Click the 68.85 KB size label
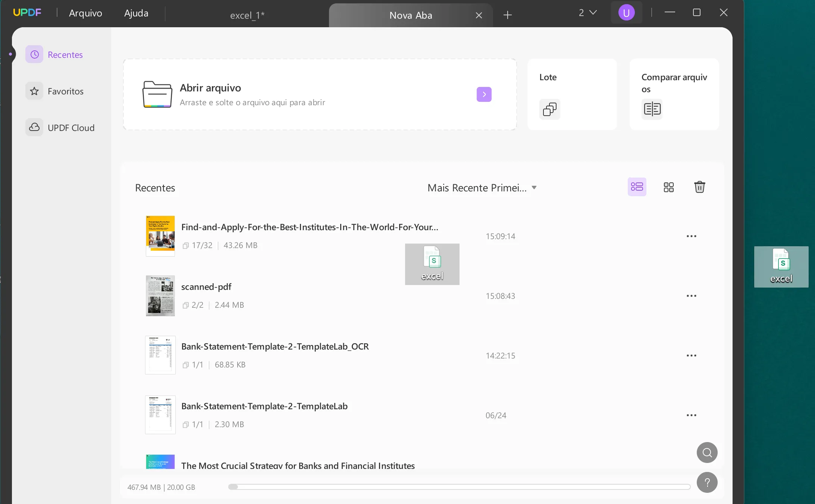Viewport: 815px width, 504px height. [x=230, y=365]
